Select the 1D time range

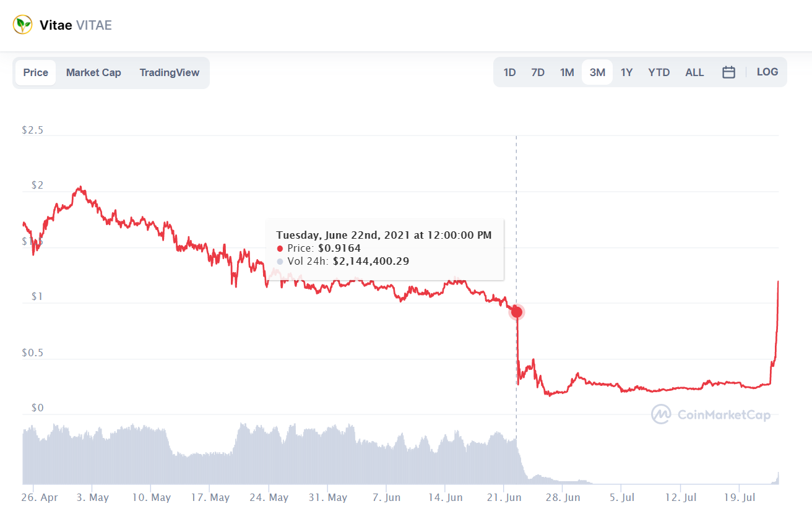(x=509, y=72)
